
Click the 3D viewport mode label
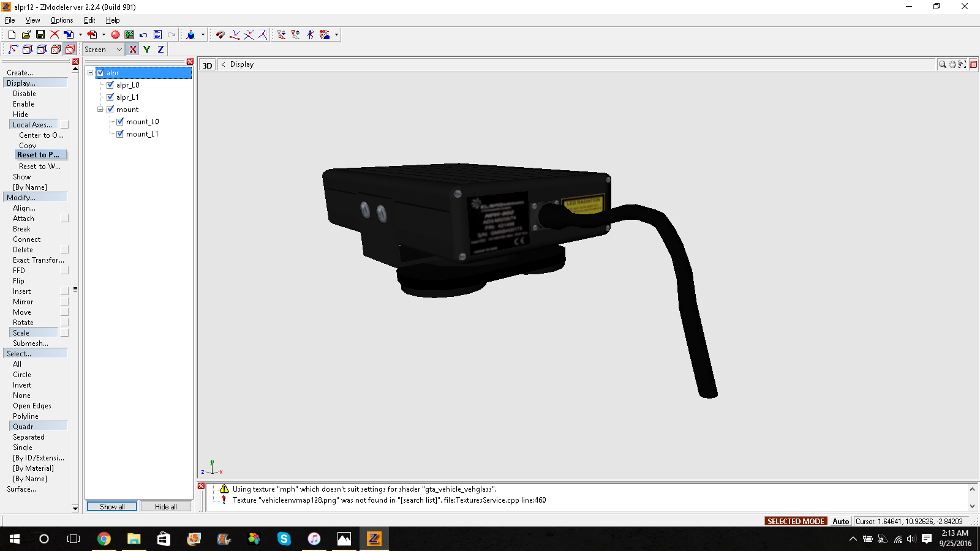[x=208, y=66]
